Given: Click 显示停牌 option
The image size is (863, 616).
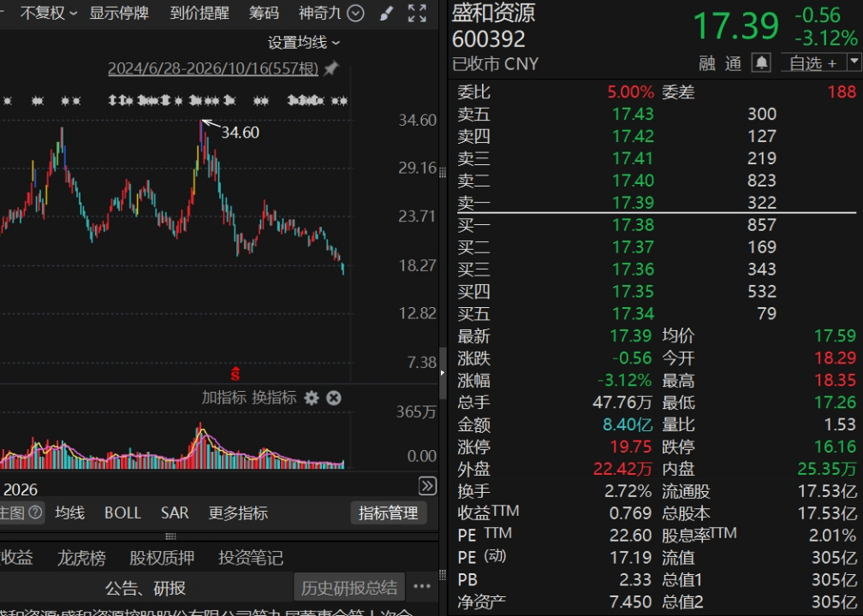Looking at the screenshot, I should click(x=119, y=13).
